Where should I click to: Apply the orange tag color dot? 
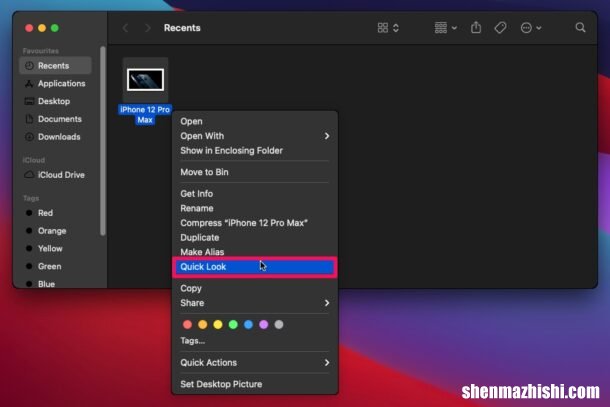203,325
